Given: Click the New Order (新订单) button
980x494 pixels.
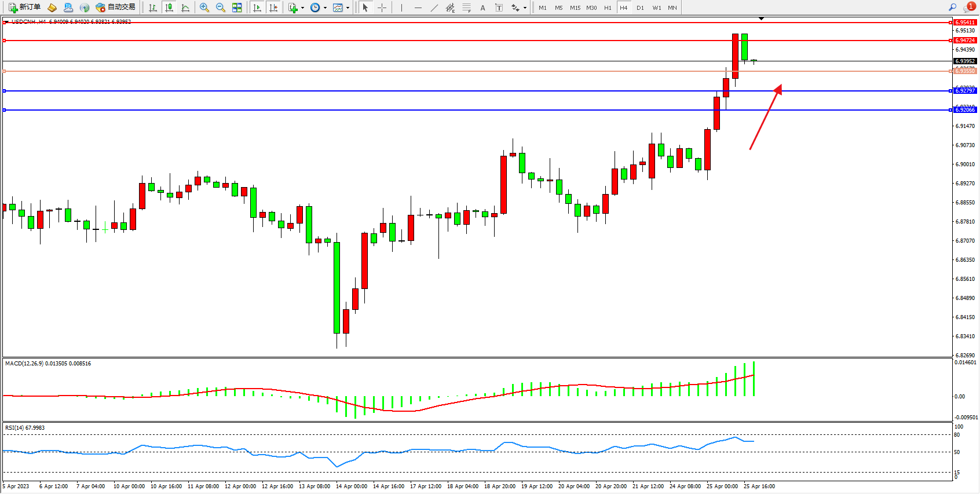Looking at the screenshot, I should point(24,8).
